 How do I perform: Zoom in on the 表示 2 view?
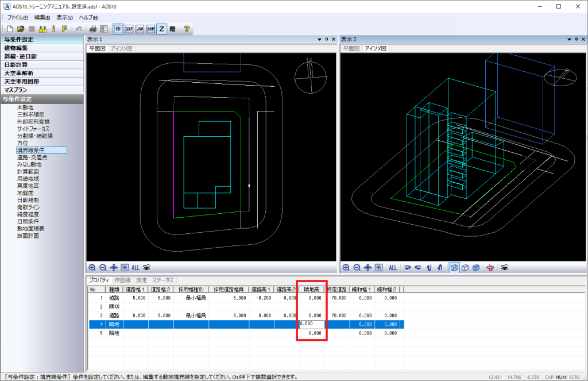point(346,268)
